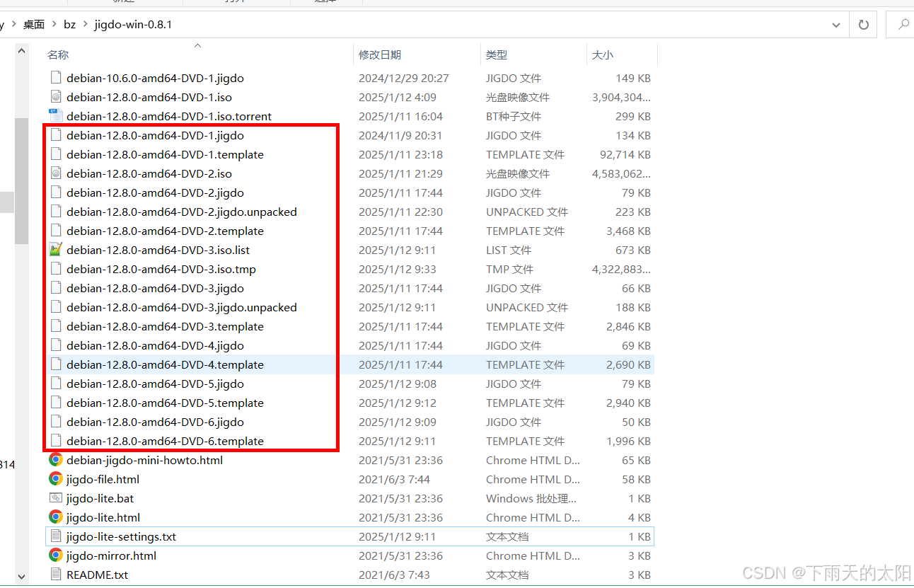Toggle name column sort order
Screen dimensions: 914x588
[57, 54]
